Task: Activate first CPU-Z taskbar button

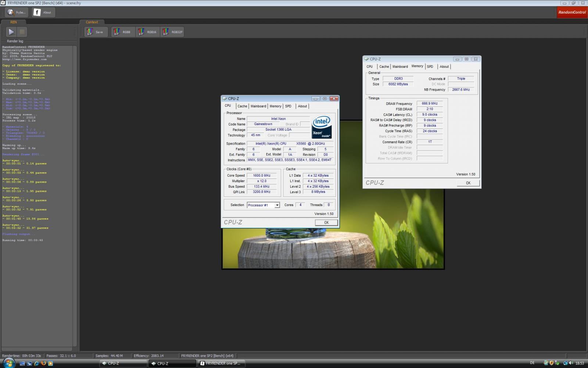Action: click(123, 363)
